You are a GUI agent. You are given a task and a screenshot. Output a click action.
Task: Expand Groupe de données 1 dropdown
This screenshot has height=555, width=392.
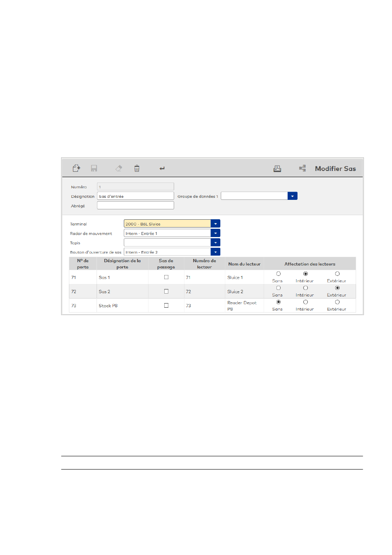pyautogui.click(x=293, y=196)
